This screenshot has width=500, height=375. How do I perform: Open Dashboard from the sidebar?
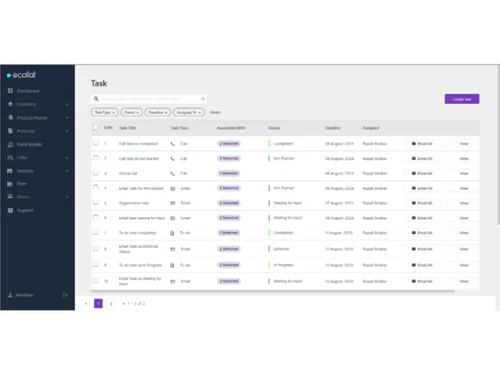point(28,91)
